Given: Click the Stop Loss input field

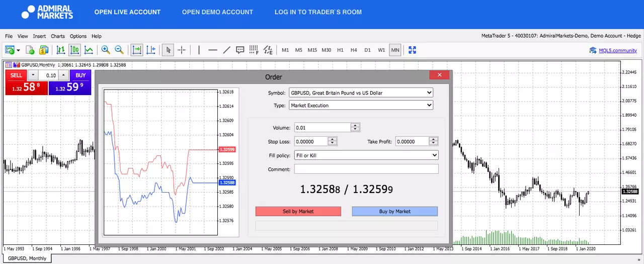Looking at the screenshot, I should [311, 142].
